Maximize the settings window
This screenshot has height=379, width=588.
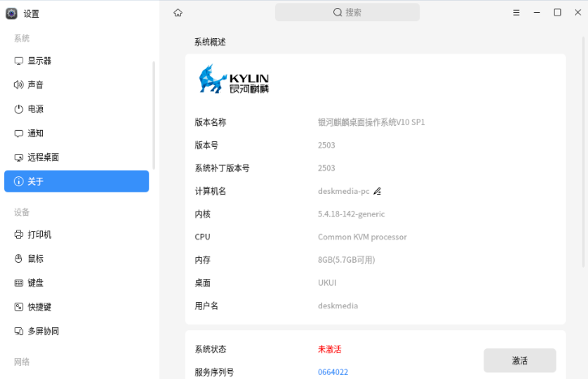[x=557, y=13]
